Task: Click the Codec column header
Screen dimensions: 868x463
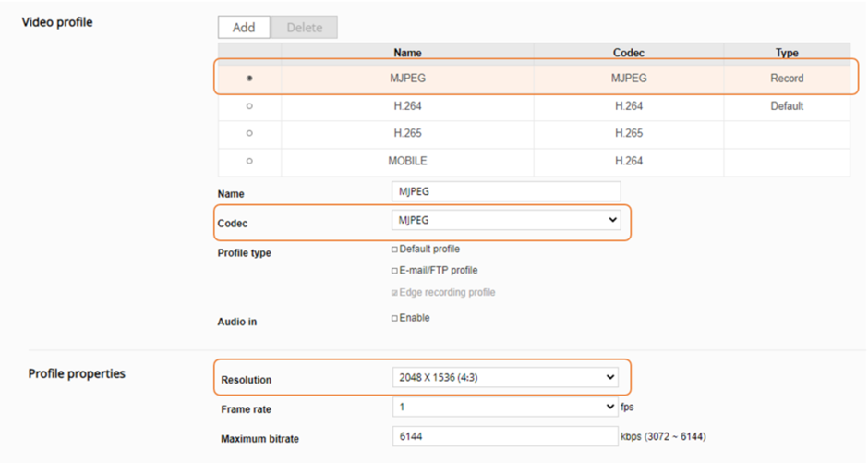Action: pyautogui.click(x=628, y=53)
